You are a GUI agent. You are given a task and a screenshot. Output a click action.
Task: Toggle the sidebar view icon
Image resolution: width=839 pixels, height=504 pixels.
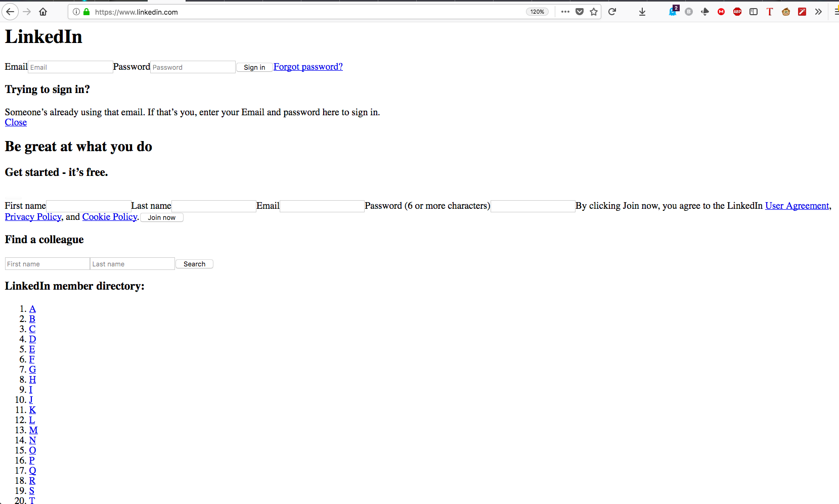(754, 12)
